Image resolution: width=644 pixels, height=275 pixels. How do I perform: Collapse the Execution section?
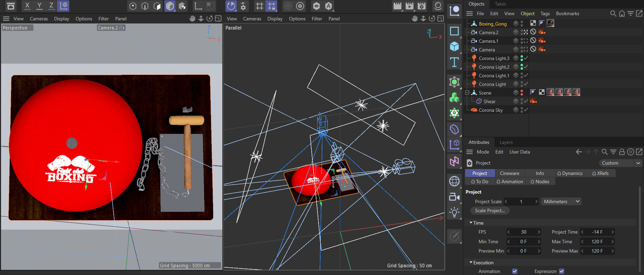tap(471, 263)
